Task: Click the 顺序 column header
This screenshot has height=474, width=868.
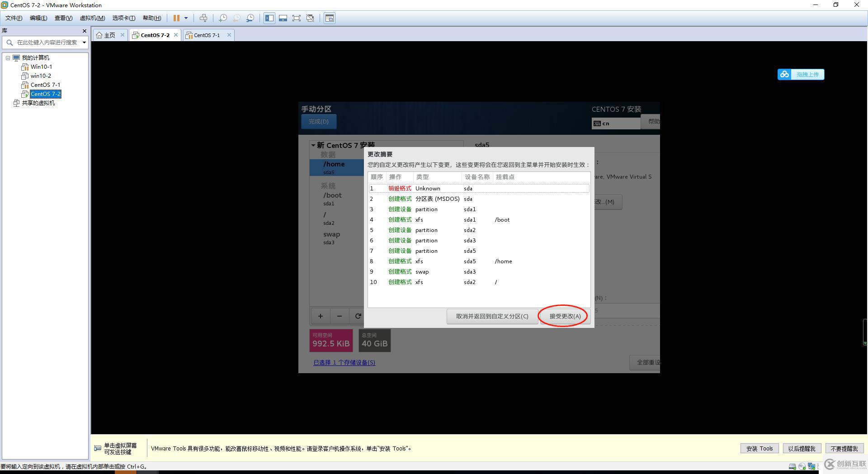Action: click(x=377, y=177)
